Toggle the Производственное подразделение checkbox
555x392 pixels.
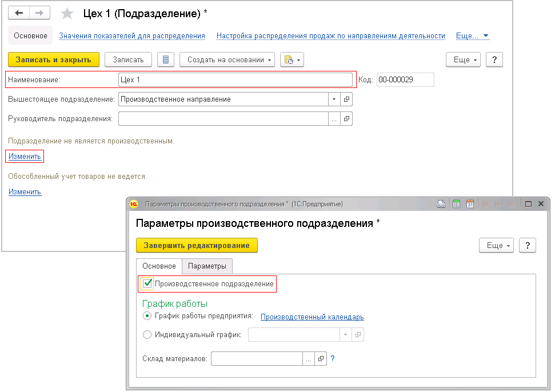coord(147,284)
